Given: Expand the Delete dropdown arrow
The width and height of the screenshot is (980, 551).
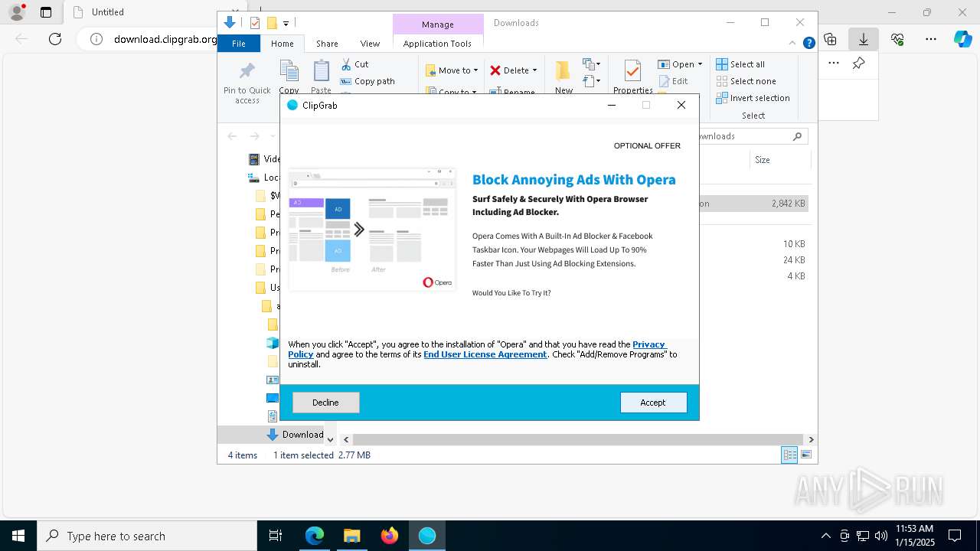Looking at the screenshot, I should (x=534, y=70).
